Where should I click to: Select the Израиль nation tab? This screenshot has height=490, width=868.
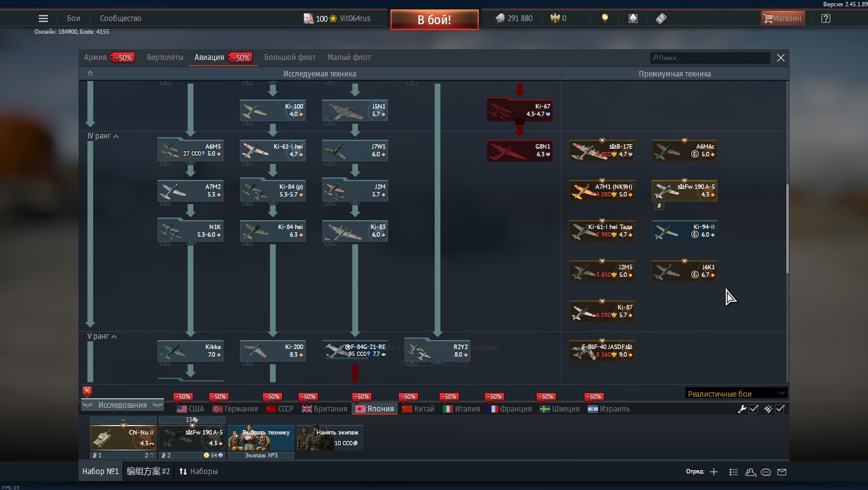609,409
